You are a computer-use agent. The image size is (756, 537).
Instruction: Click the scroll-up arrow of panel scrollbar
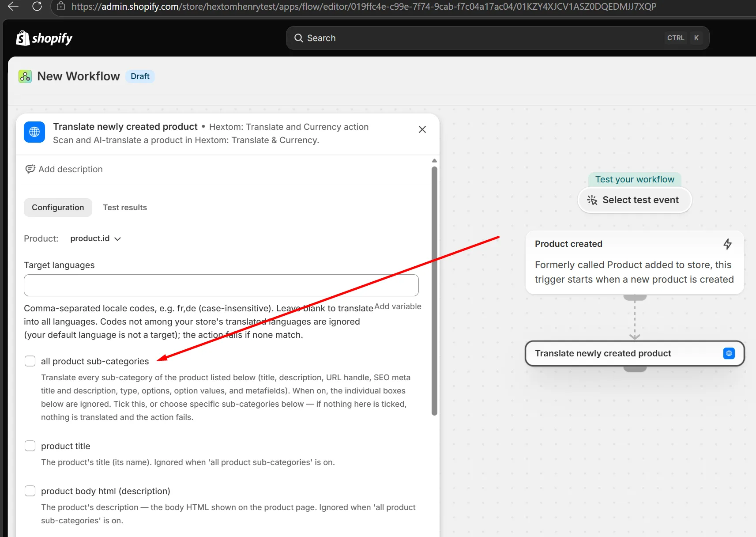434,161
